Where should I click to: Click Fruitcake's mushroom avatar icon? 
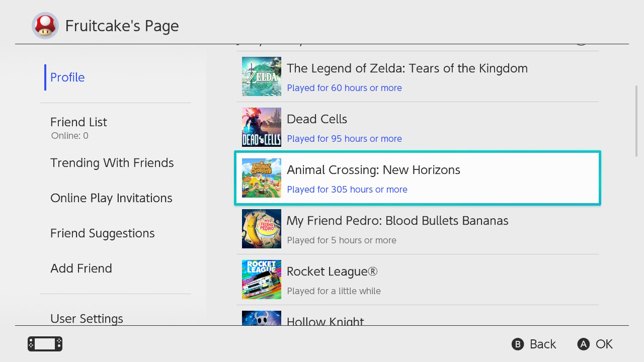tap(45, 26)
